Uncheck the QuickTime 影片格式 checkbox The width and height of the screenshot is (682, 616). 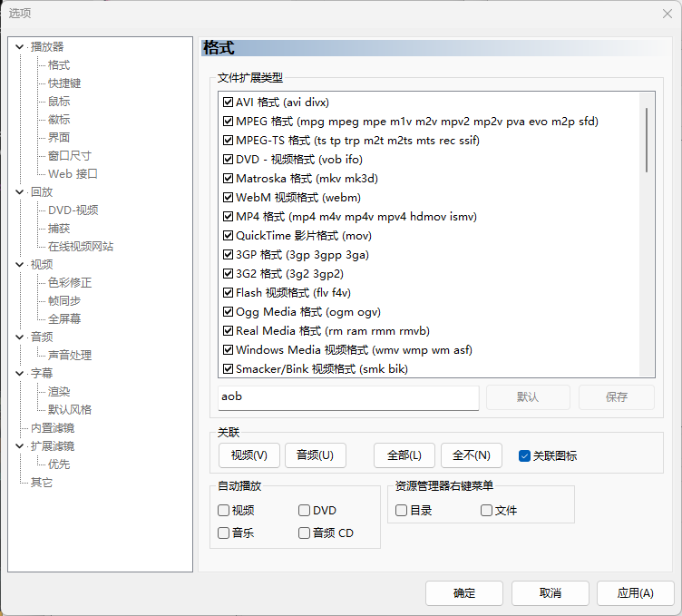point(228,235)
